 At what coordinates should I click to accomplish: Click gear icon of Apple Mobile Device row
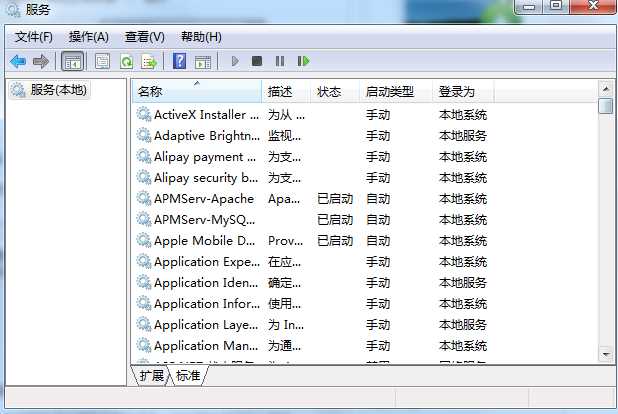(x=144, y=241)
